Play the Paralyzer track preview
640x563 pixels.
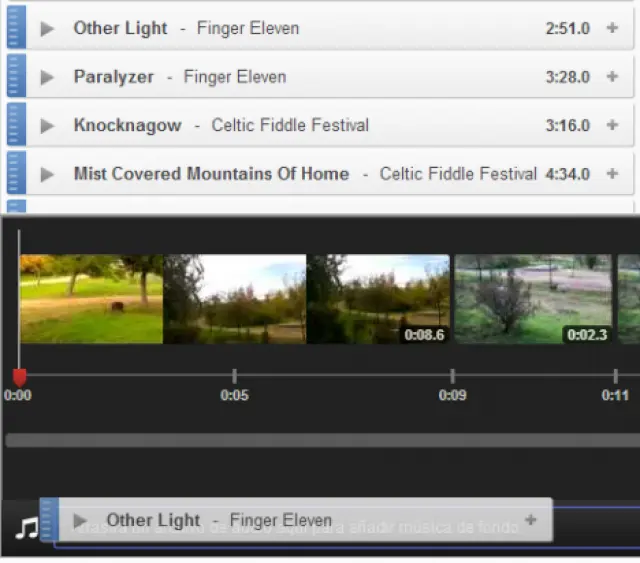[x=47, y=77]
